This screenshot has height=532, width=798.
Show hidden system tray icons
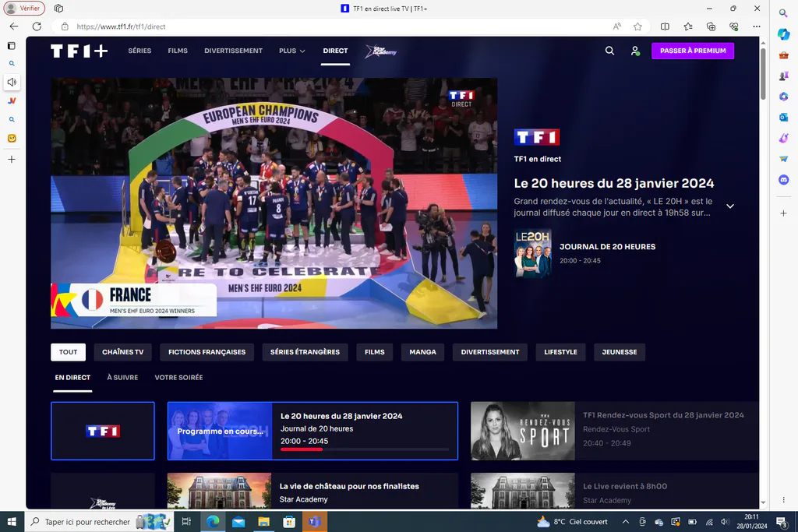[626, 522]
